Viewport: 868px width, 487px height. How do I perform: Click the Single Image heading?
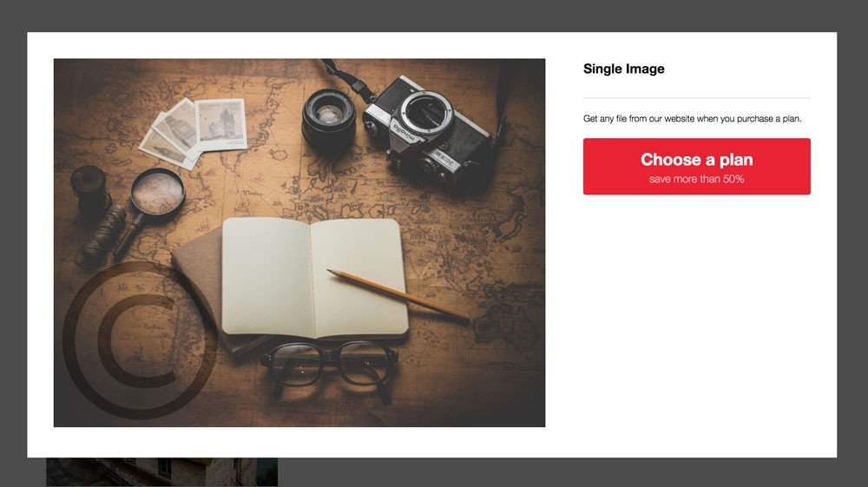tap(623, 69)
